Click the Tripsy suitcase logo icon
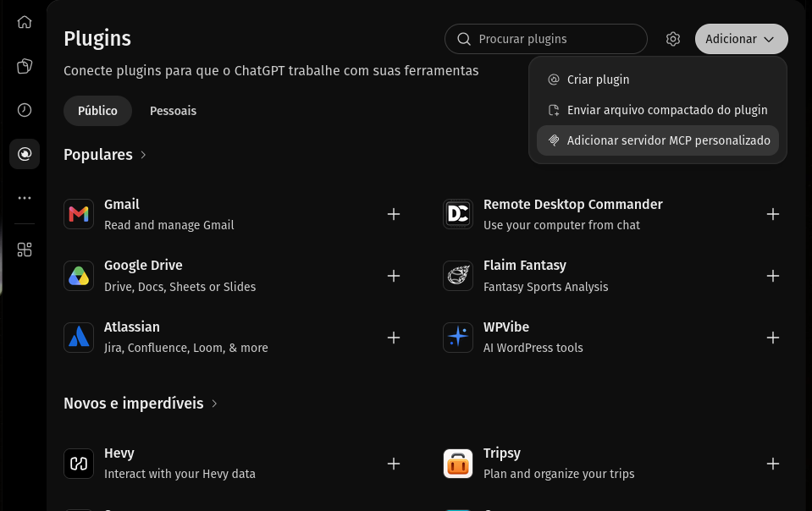 [x=458, y=464]
